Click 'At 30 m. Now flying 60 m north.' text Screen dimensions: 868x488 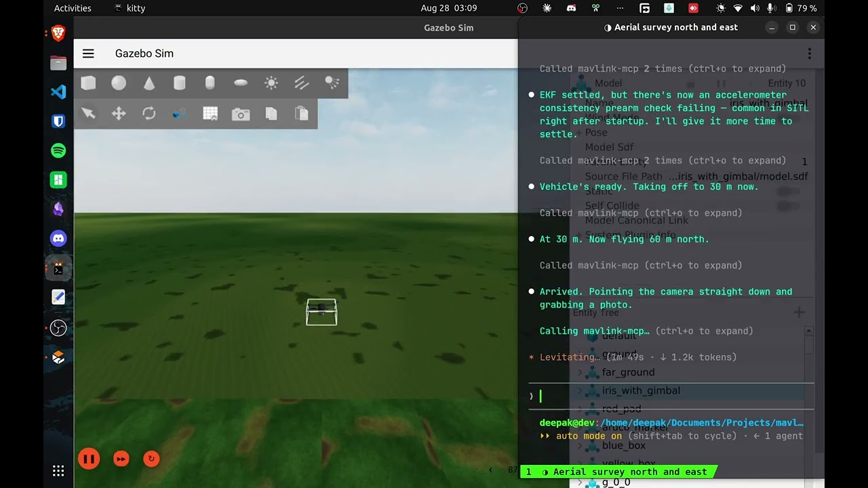pos(625,239)
